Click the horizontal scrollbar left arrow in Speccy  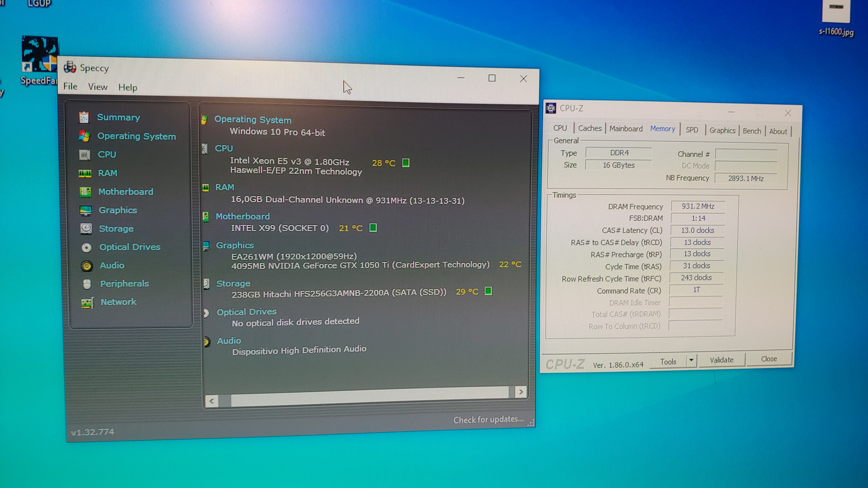tap(212, 401)
